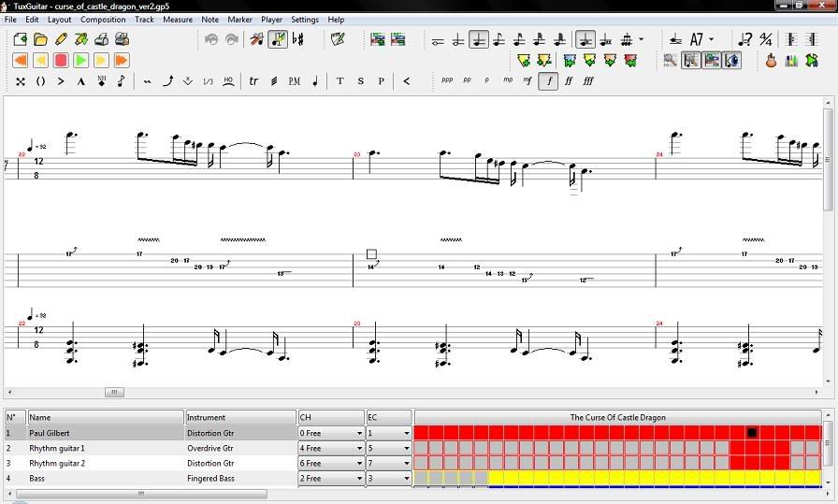
Task: Apply the bend effect arrow
Action: pyautogui.click(x=167, y=81)
